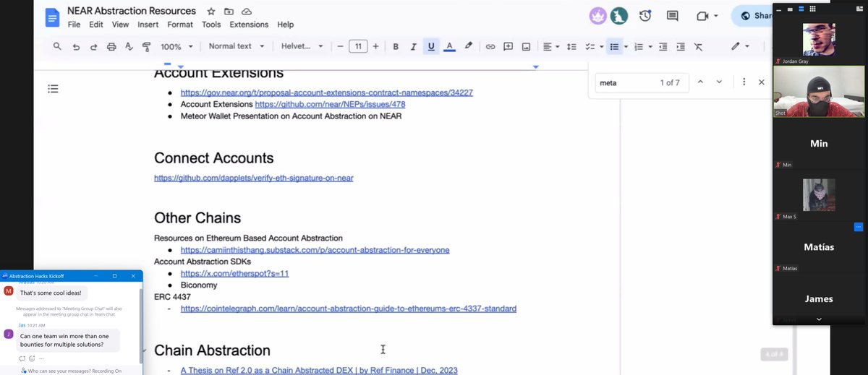Open the Normal text style dropdown

236,46
